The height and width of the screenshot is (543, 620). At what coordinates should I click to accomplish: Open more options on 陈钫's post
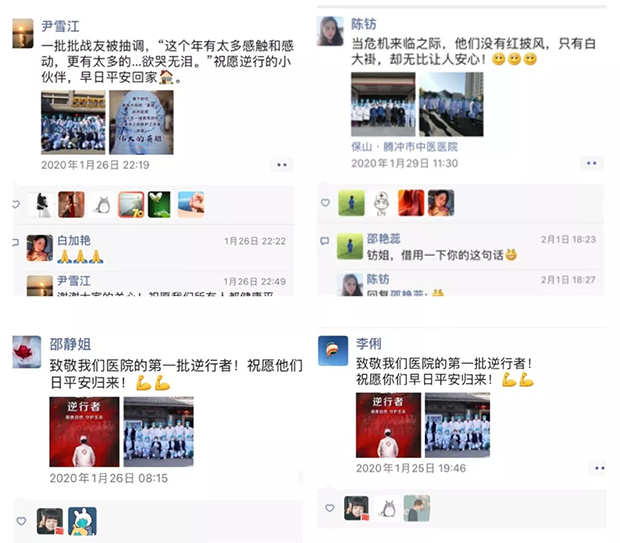[592, 163]
